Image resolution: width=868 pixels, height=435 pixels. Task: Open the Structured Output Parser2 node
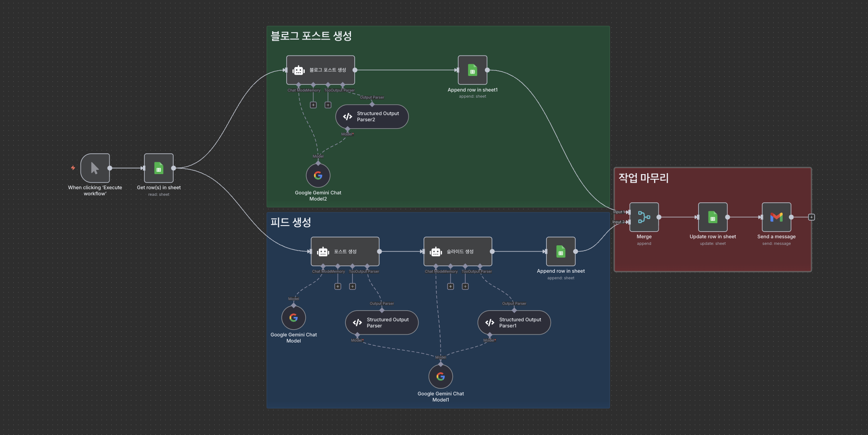[372, 117]
